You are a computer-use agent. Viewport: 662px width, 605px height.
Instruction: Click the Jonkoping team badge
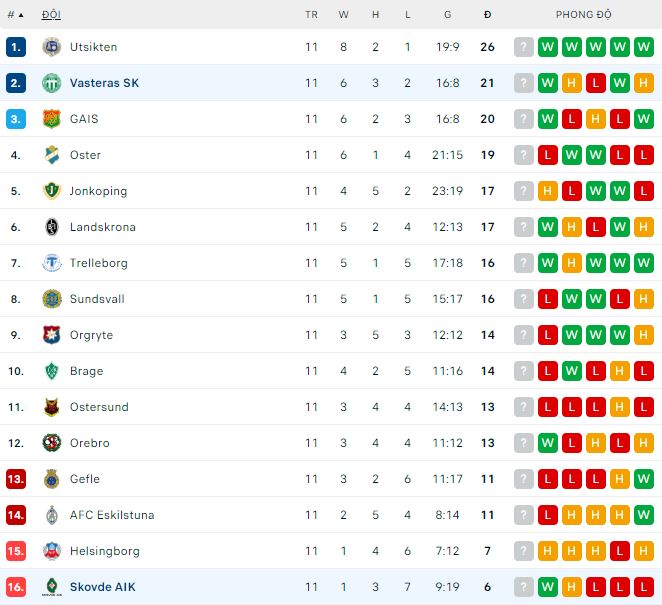coord(51,191)
